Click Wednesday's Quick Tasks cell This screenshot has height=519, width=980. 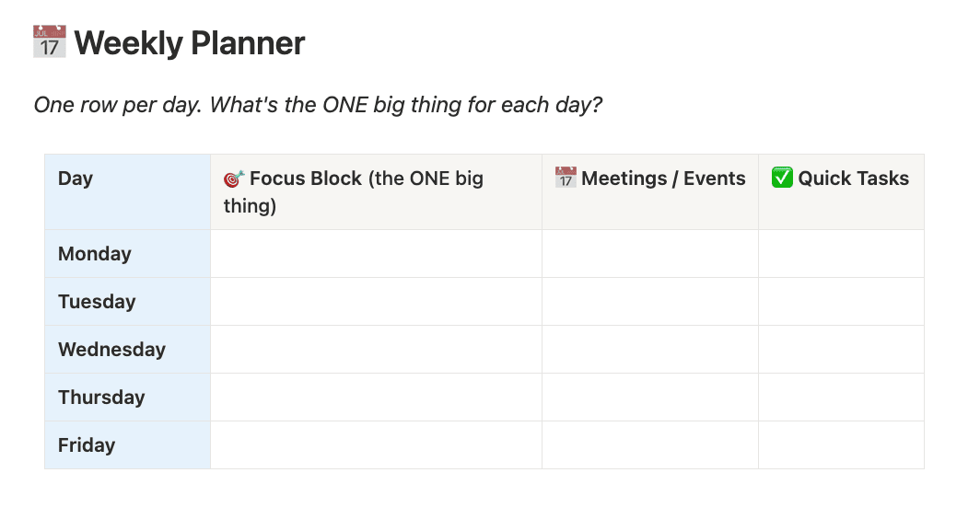pos(841,350)
